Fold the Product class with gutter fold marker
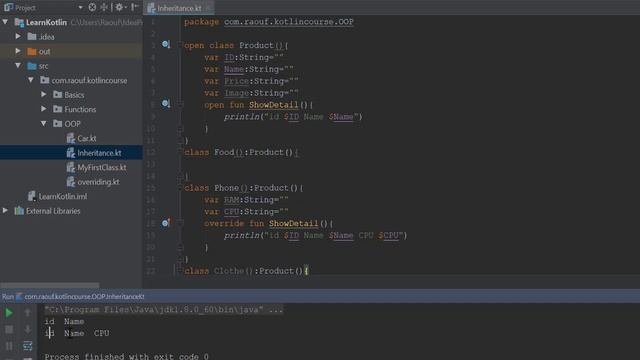The image size is (640, 360). coord(180,45)
